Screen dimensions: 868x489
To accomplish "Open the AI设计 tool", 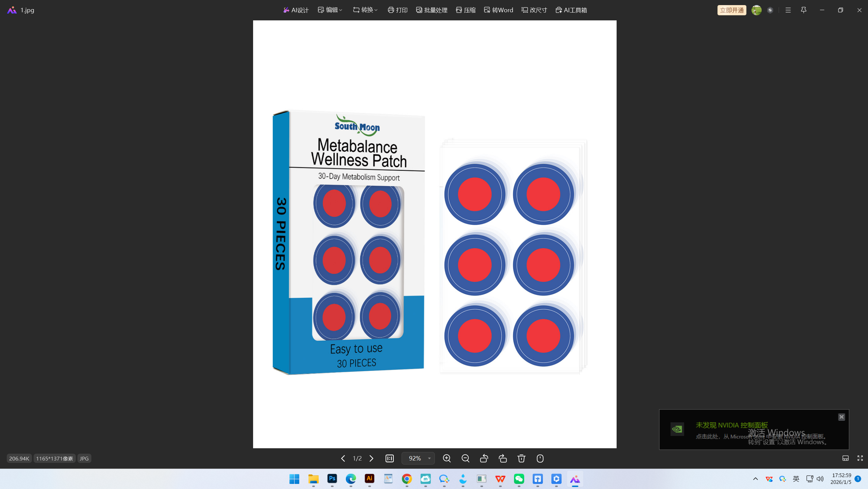I will tap(296, 10).
